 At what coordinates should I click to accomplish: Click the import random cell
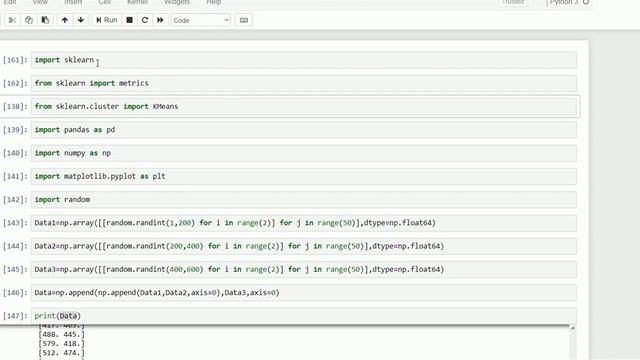point(304,200)
